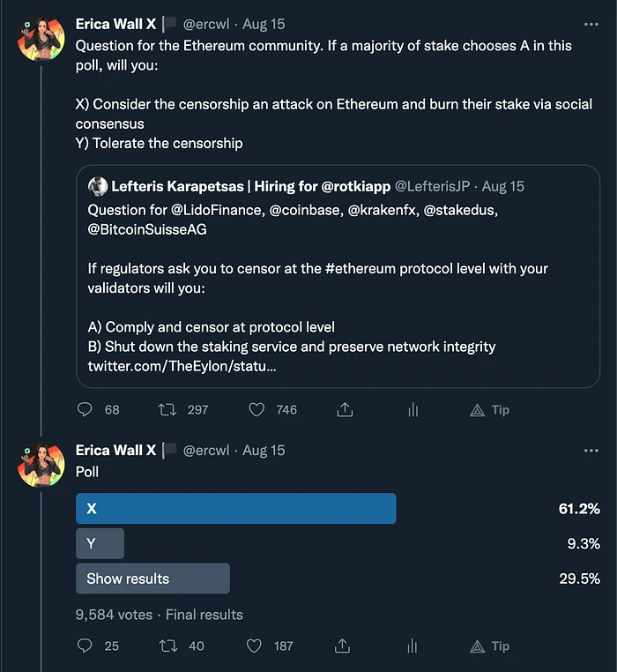Image resolution: width=617 pixels, height=672 pixels.
Task: Share the Poll tweet
Action: pos(345,646)
